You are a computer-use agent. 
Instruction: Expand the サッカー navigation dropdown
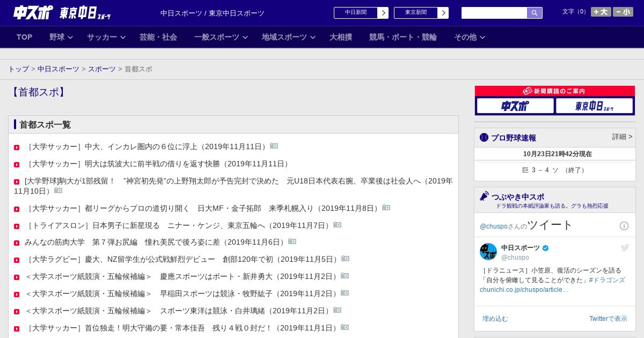[106, 37]
